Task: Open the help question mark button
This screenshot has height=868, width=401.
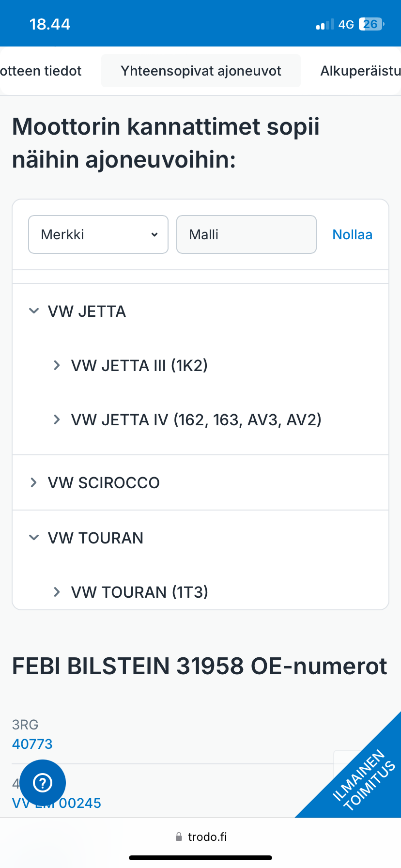Action: coord(43,782)
